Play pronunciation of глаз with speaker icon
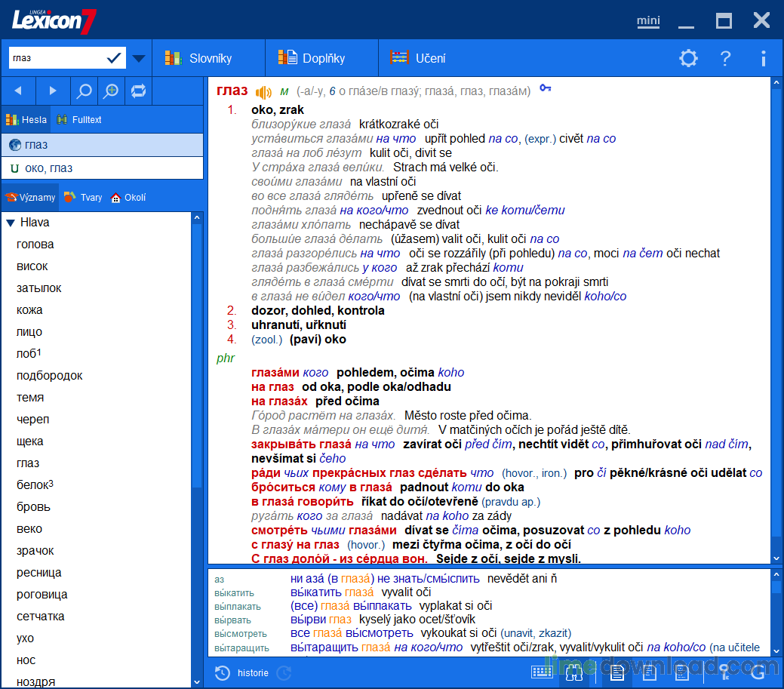 [x=264, y=90]
